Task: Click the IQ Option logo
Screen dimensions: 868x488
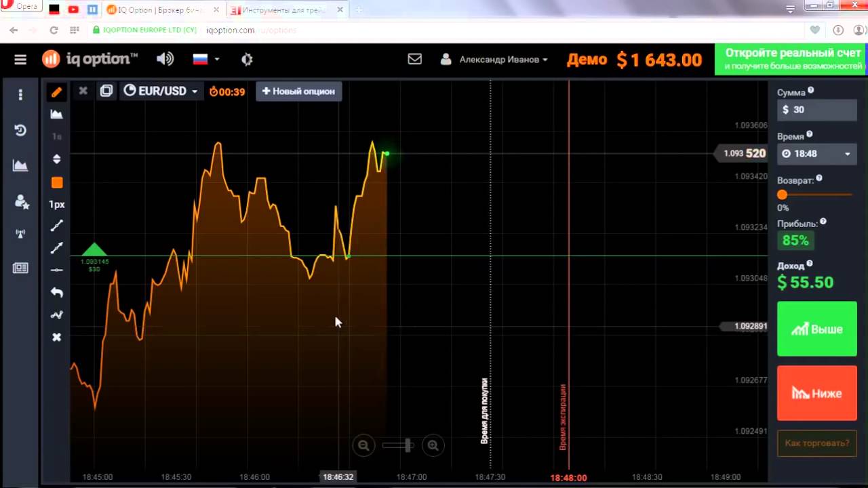Action: click(90, 59)
